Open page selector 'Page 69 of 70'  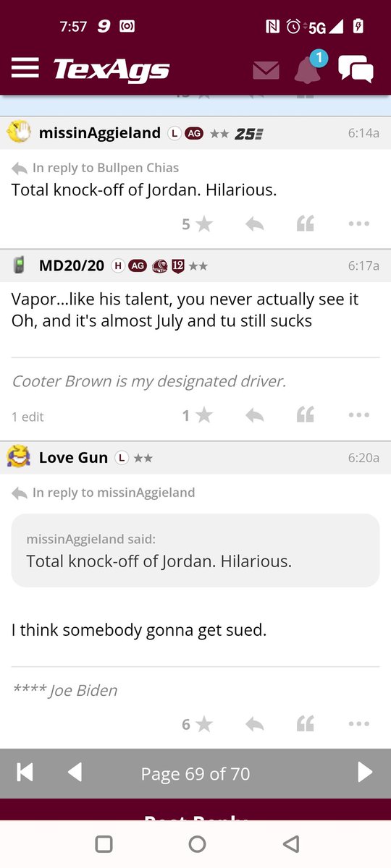[195, 774]
